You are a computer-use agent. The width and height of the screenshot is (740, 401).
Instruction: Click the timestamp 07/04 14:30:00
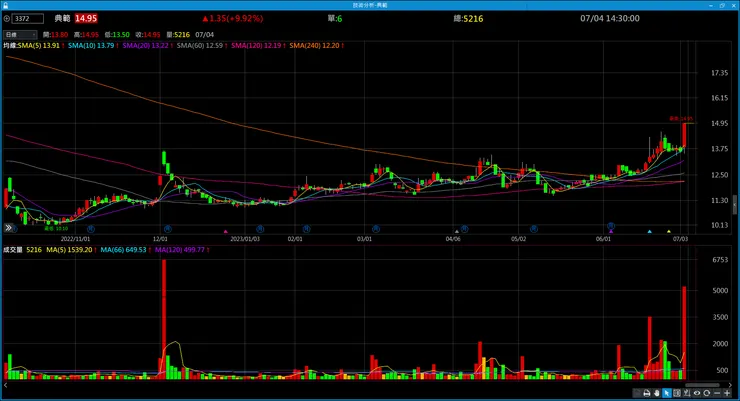[610, 18]
